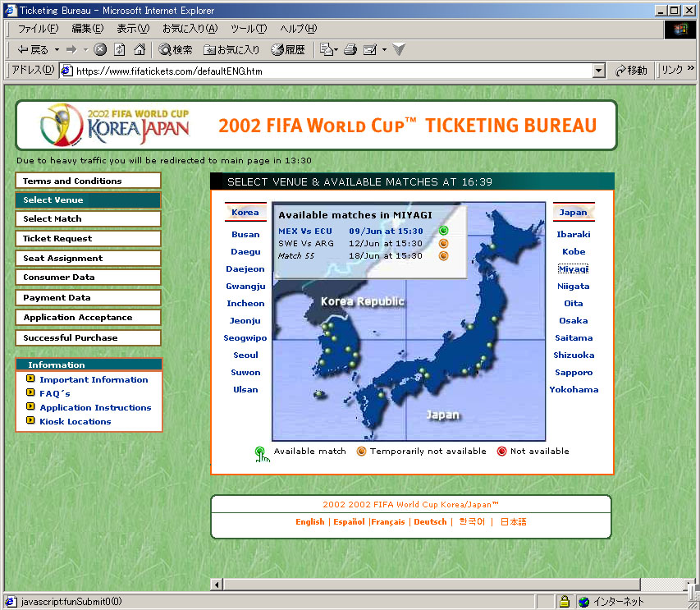
Task: Open the Tools (ツール) menu
Action: click(x=249, y=29)
